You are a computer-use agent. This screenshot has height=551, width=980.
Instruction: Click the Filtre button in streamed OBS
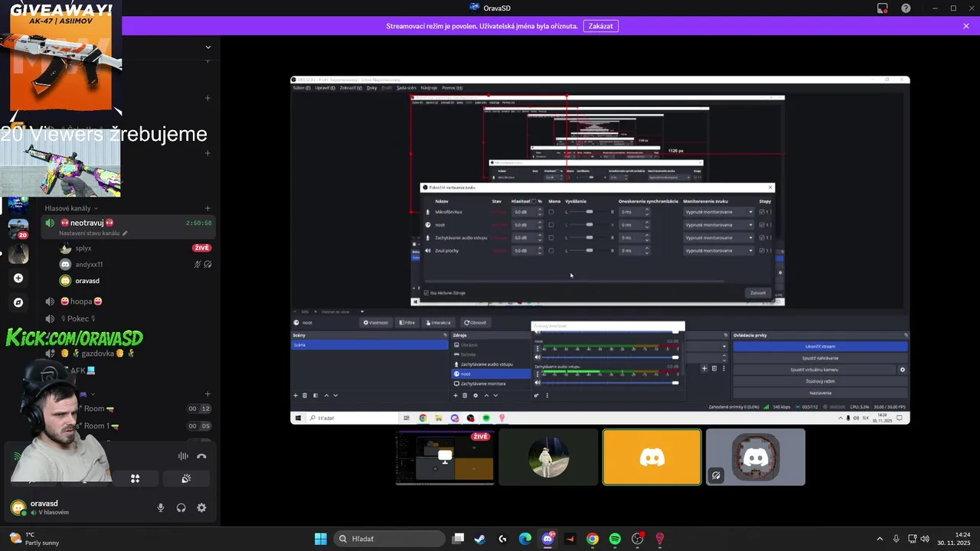click(x=407, y=322)
